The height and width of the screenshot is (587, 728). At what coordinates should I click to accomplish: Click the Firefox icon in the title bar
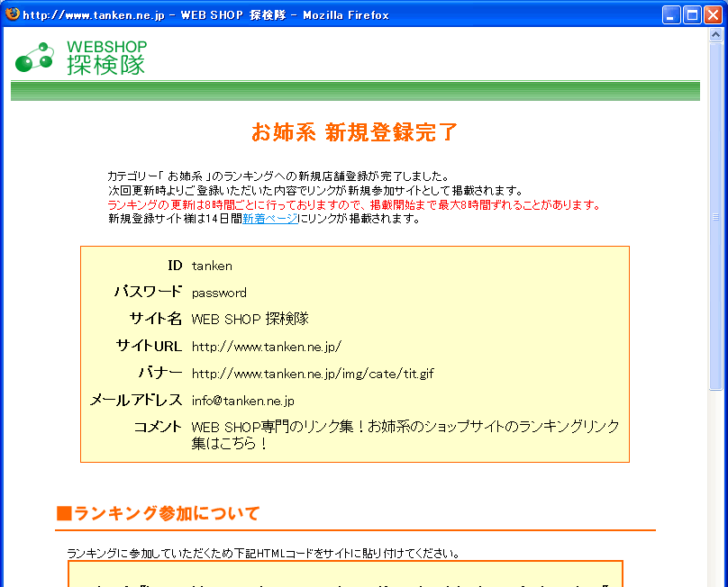tap(13, 14)
